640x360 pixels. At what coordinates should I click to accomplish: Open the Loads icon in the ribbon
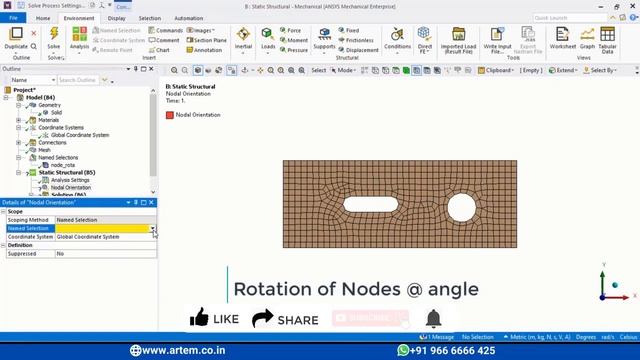pyautogui.click(x=267, y=34)
